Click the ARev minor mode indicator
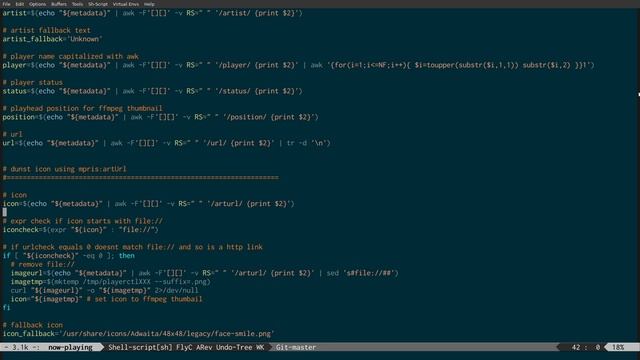This screenshot has width=640, height=360. tap(204, 347)
